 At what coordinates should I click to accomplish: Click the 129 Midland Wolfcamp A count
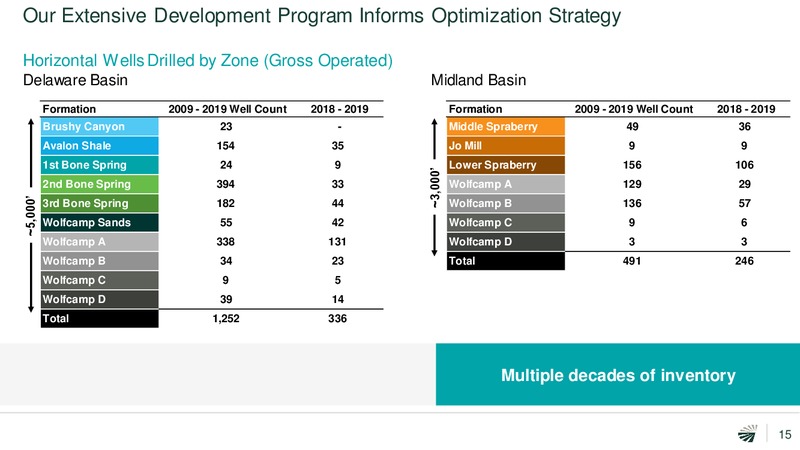click(x=632, y=184)
